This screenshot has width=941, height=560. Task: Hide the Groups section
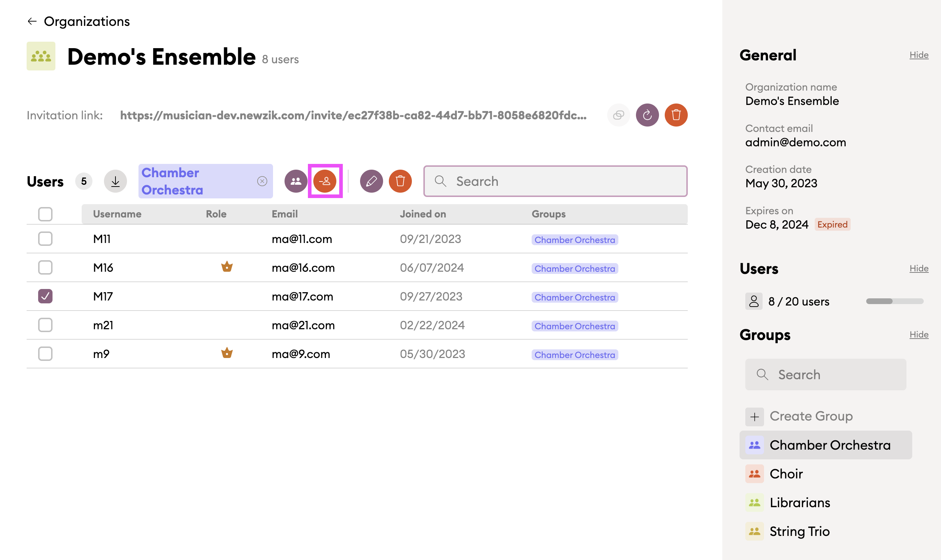[x=918, y=335]
